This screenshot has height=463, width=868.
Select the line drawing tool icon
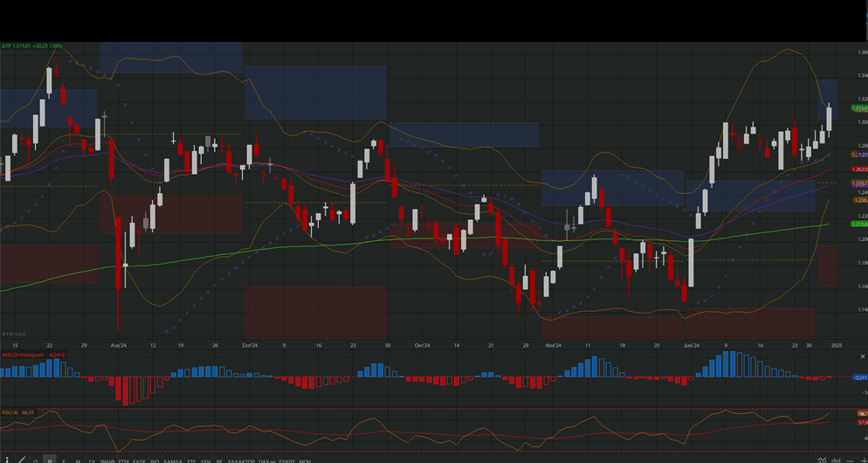click(x=22, y=460)
